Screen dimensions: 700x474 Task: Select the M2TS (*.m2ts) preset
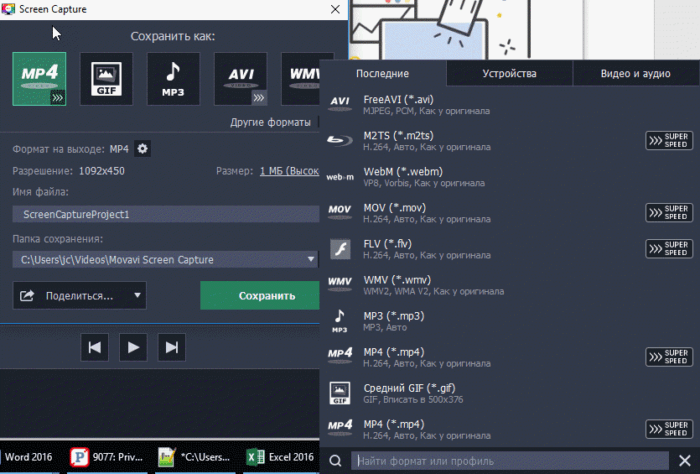pos(510,141)
